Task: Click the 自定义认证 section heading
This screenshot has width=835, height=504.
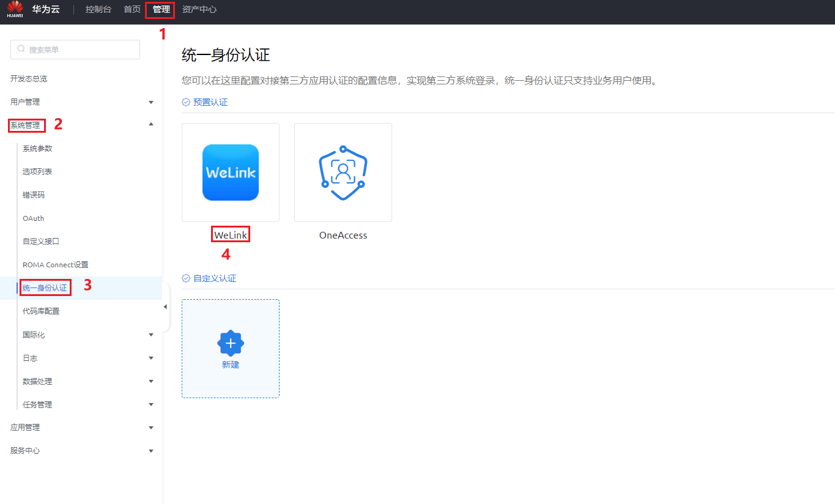Action: coord(215,278)
